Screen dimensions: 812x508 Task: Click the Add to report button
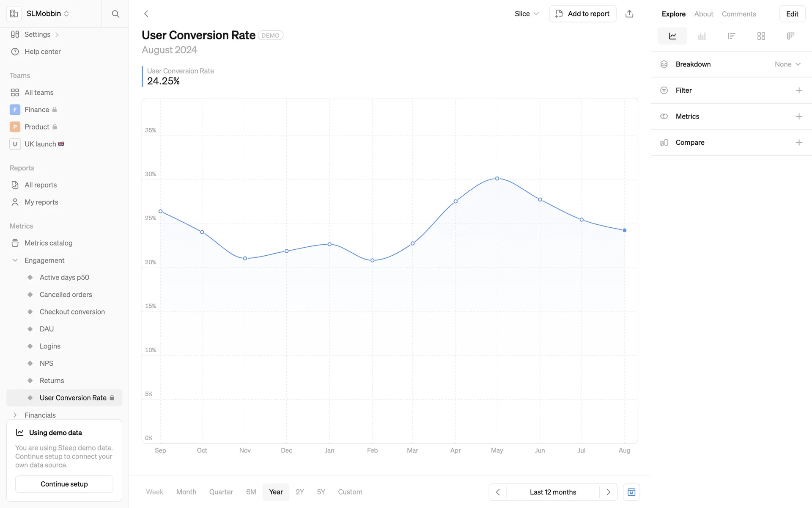582,14
